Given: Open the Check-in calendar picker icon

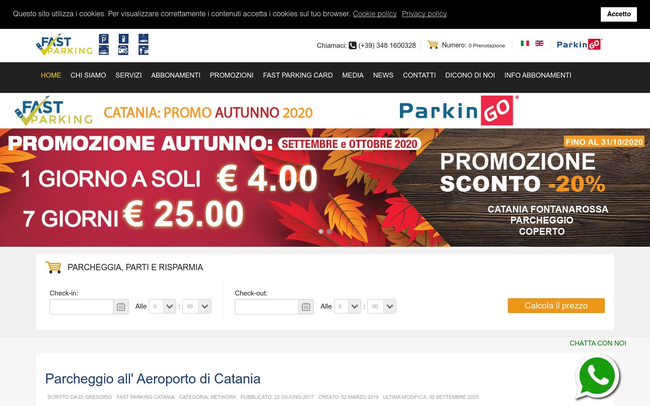Looking at the screenshot, I should pos(121,307).
